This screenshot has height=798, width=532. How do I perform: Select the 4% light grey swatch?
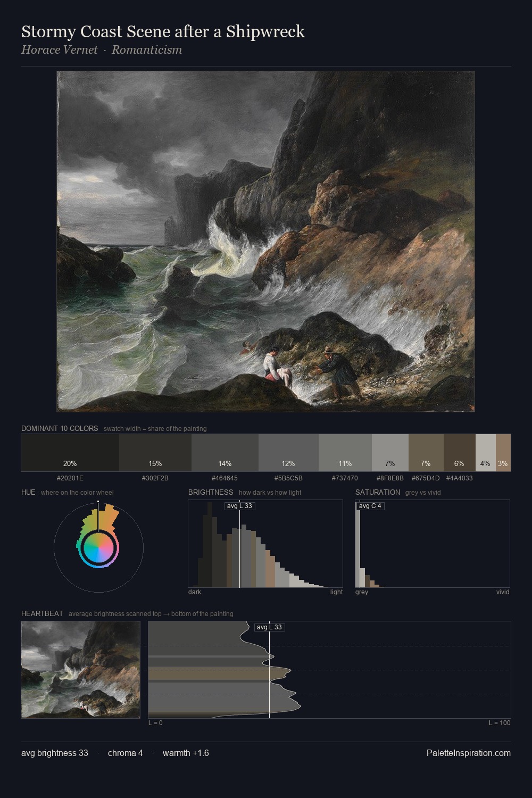pos(486,453)
